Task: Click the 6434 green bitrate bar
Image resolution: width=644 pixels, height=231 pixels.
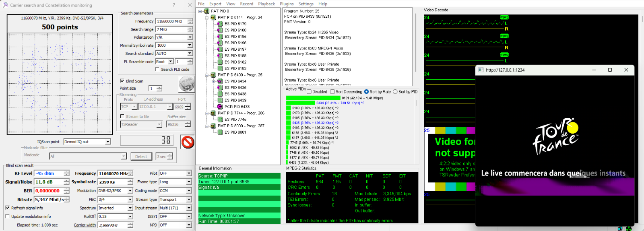Action: pos(300,103)
